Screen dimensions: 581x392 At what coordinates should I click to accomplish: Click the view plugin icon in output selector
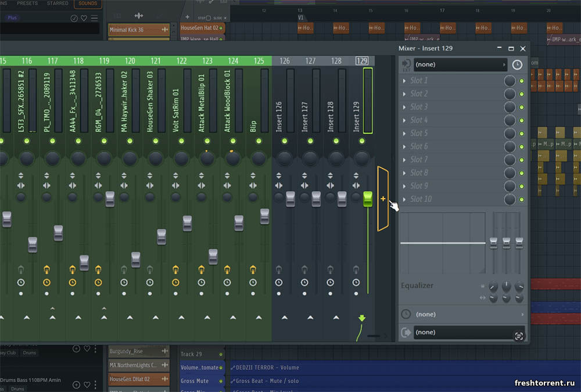pos(519,336)
